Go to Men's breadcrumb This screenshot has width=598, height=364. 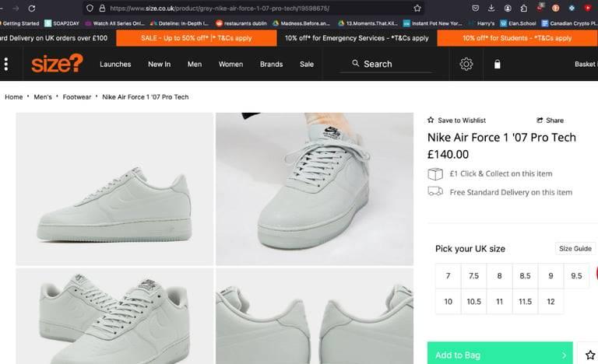[43, 96]
